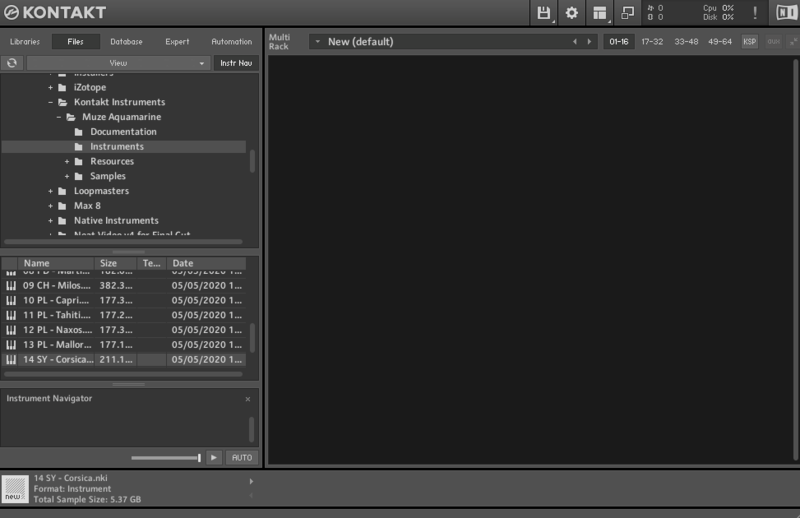Toggle the Instr Nav pane button

click(236, 63)
